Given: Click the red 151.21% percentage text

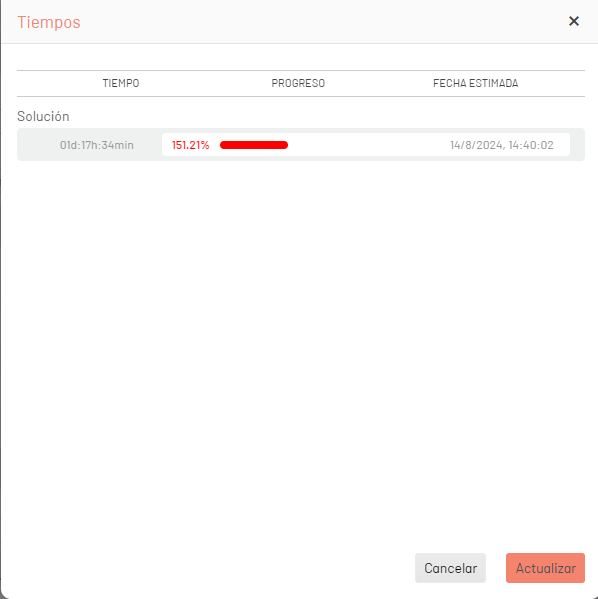Looking at the screenshot, I should pyautogui.click(x=190, y=145).
